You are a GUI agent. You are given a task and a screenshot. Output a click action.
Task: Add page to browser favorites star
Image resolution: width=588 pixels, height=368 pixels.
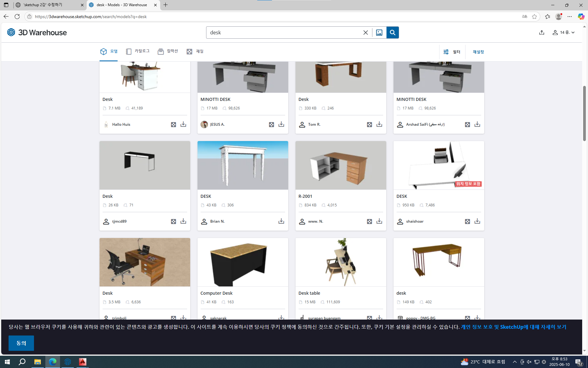534,17
